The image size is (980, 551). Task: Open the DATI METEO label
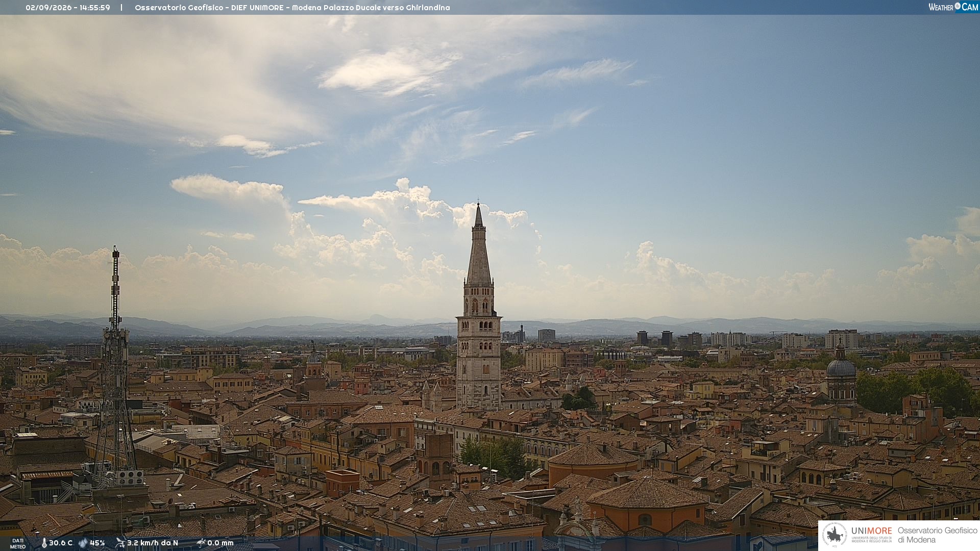point(18,544)
